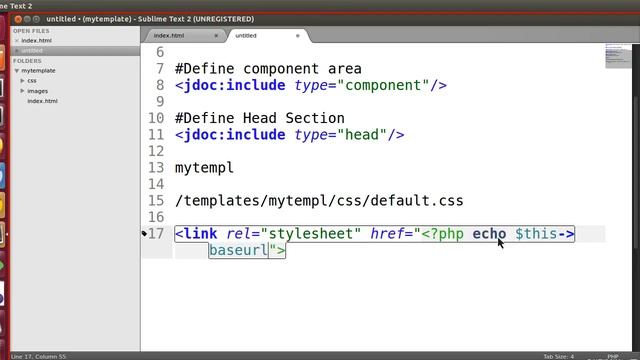640x360 pixels.
Task: Click 'jdoc:include' on line 8
Action: [x=235, y=85]
